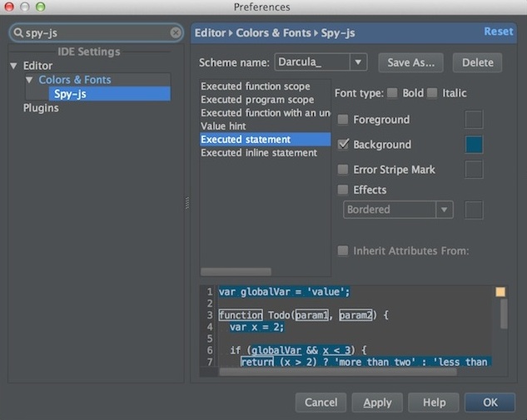Select Executed function scope list item
The height and width of the screenshot is (420, 527).
255,86
